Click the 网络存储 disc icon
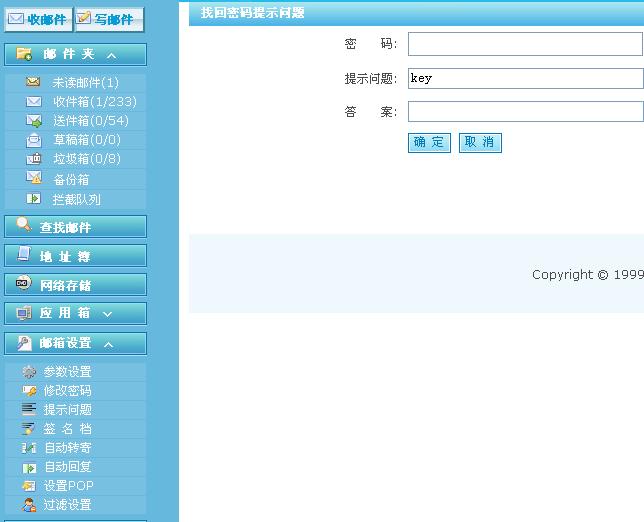 tap(23, 283)
